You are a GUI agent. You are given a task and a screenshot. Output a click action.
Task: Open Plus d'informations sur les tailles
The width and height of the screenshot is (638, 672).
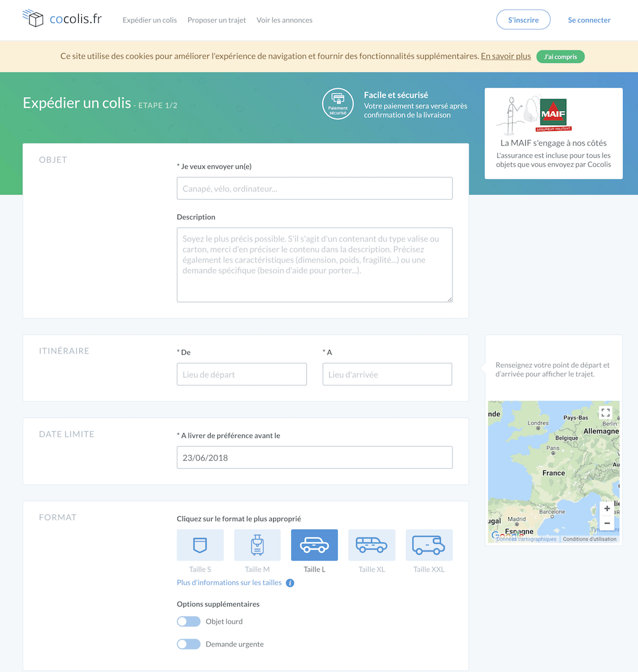(229, 583)
